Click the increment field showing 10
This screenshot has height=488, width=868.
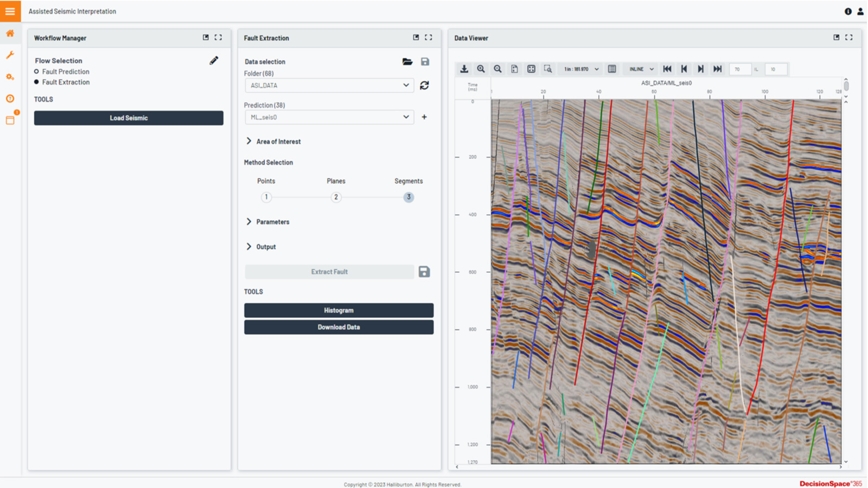pos(776,69)
